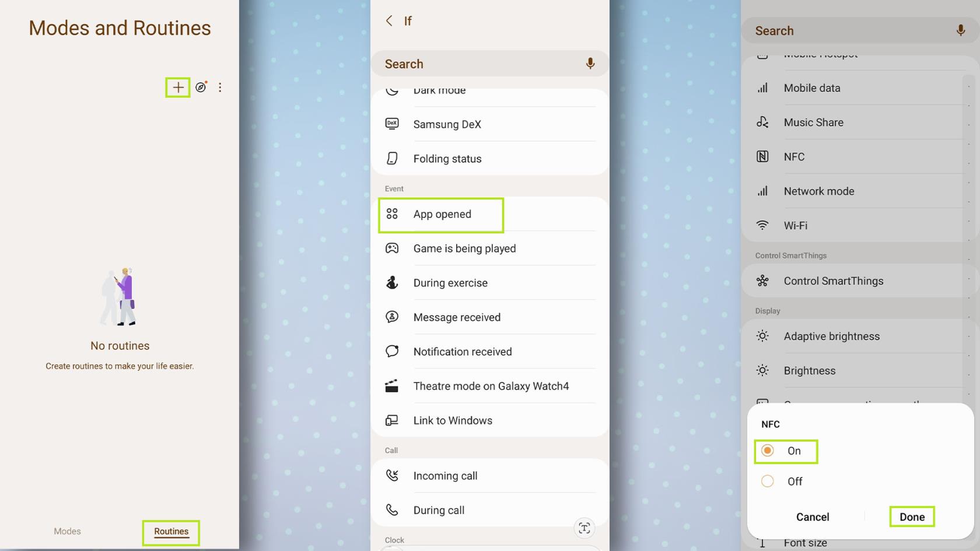Go back from the If screen
This screenshot has height=551, width=980.
(389, 21)
